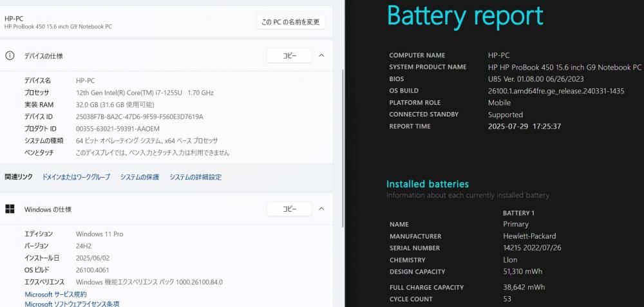Select the edition value Windows 11 Pro
The height and width of the screenshot is (307, 644).
[99, 234]
